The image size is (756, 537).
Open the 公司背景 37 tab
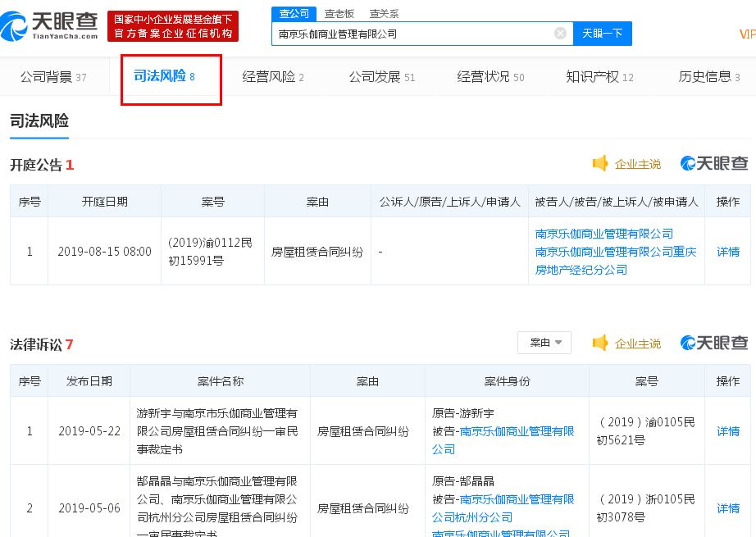click(53, 77)
